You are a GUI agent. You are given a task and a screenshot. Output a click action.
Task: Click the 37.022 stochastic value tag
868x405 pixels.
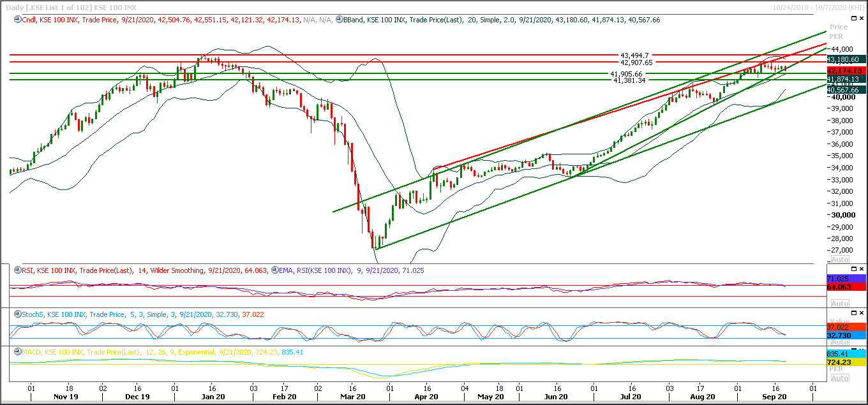846,327
